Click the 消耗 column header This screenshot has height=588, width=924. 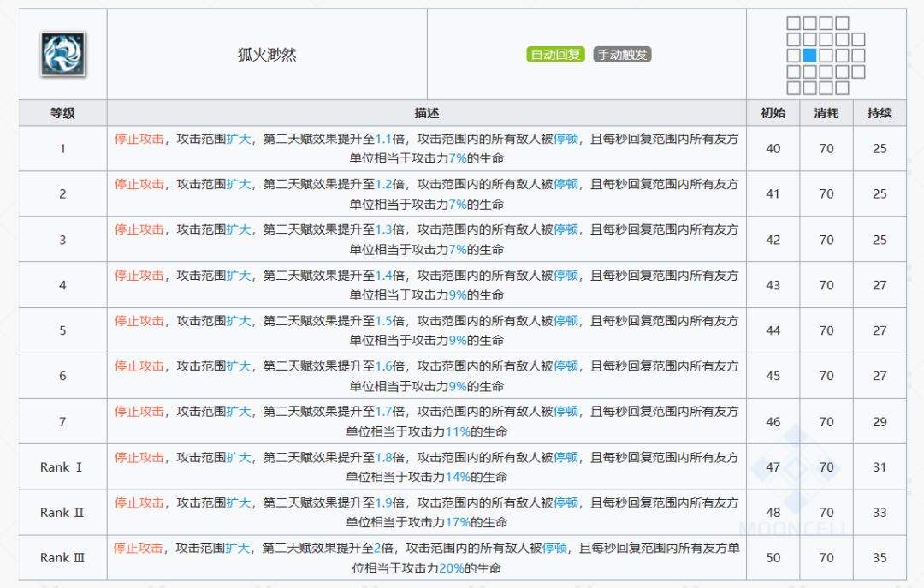[x=826, y=113]
